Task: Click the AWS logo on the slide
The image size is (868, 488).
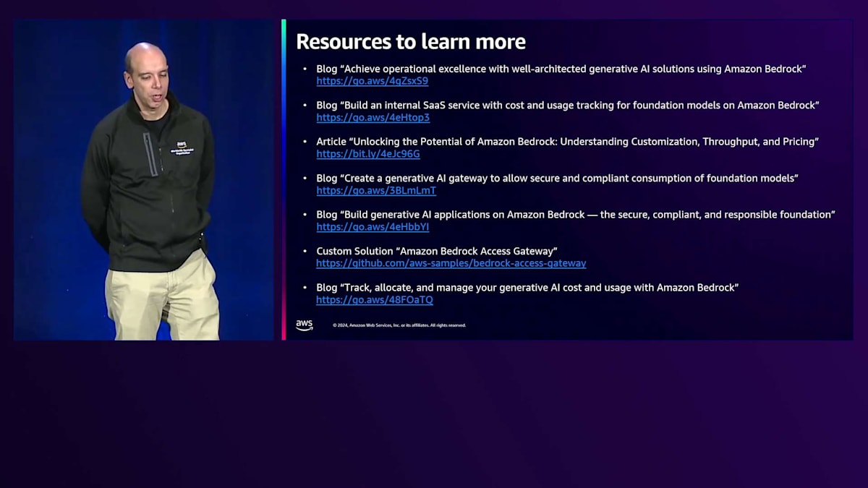Action: point(305,325)
